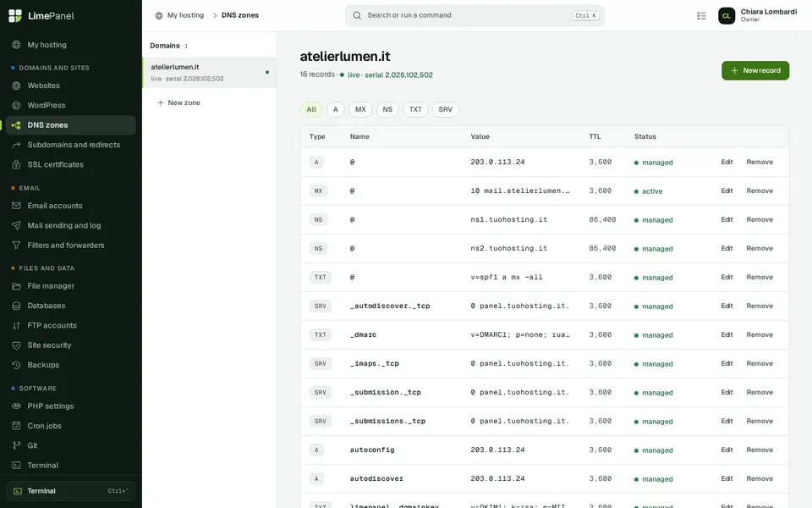Viewport: 812px width, 508px height.
Task: Remove the ns1.tuohosting.it NS record
Action: click(760, 220)
